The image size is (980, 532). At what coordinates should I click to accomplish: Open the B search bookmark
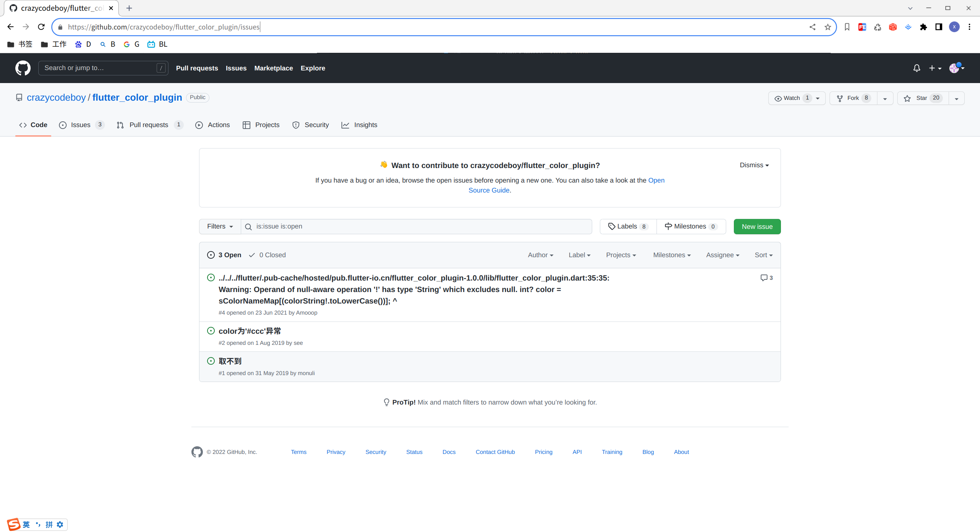[108, 44]
